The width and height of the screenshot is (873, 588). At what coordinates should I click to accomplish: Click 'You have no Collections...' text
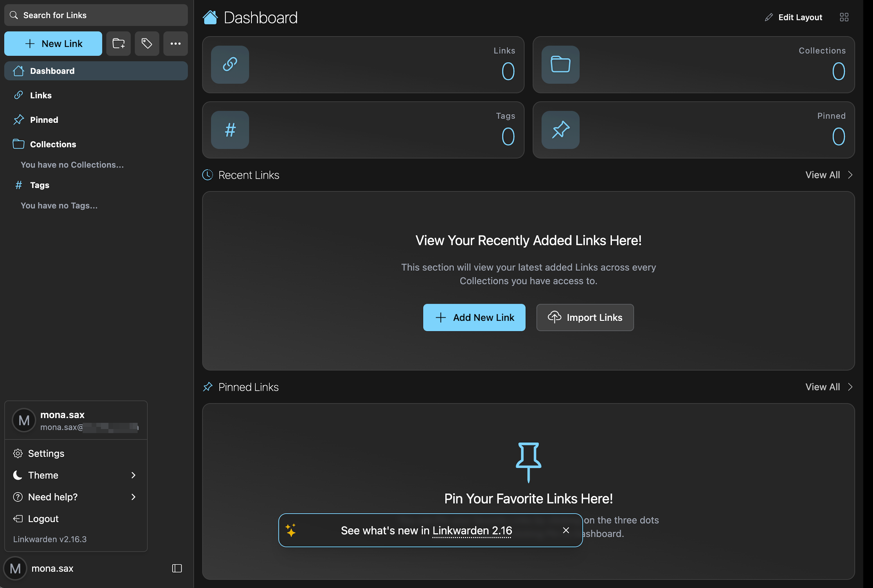pos(72,165)
